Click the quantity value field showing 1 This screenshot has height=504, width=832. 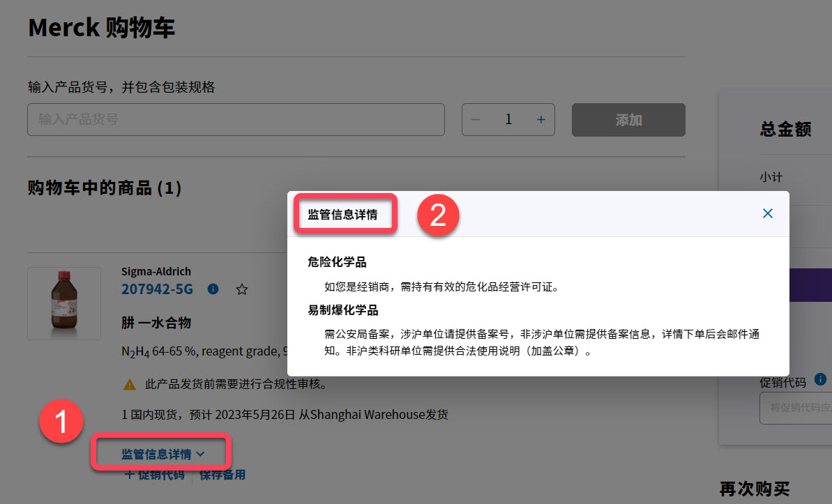pos(508,119)
